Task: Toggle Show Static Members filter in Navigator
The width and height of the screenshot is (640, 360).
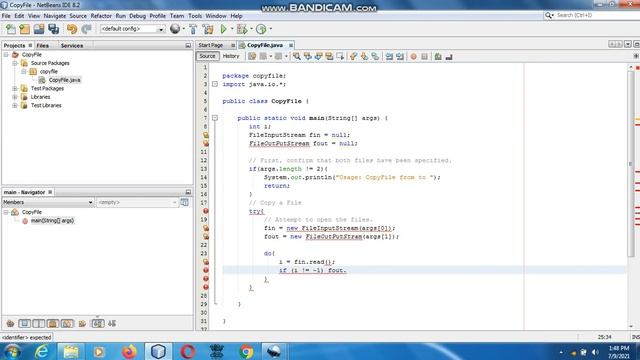Action: 39,324
